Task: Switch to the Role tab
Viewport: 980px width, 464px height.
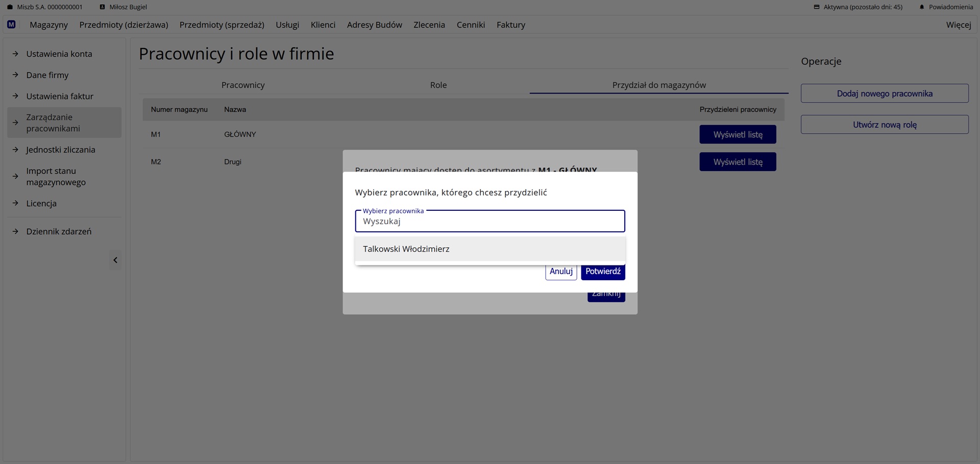Action: click(x=438, y=85)
